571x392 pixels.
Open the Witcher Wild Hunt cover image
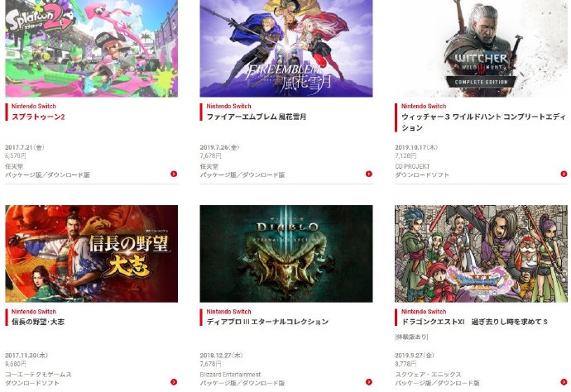pos(481,49)
